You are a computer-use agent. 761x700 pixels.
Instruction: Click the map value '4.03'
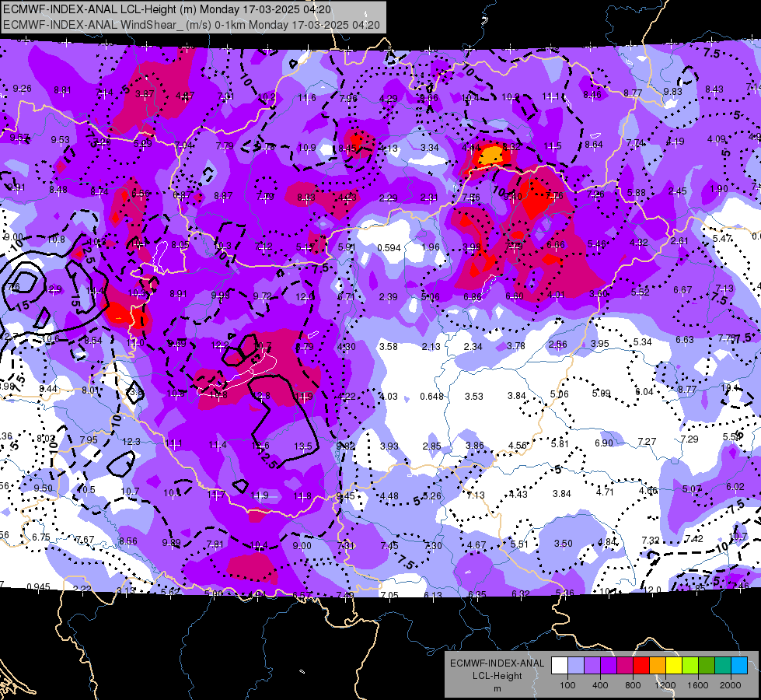389,397
